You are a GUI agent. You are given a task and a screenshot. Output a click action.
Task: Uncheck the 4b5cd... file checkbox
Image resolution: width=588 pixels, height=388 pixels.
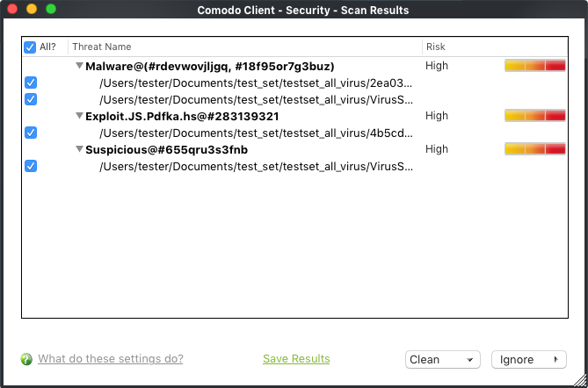(31, 133)
